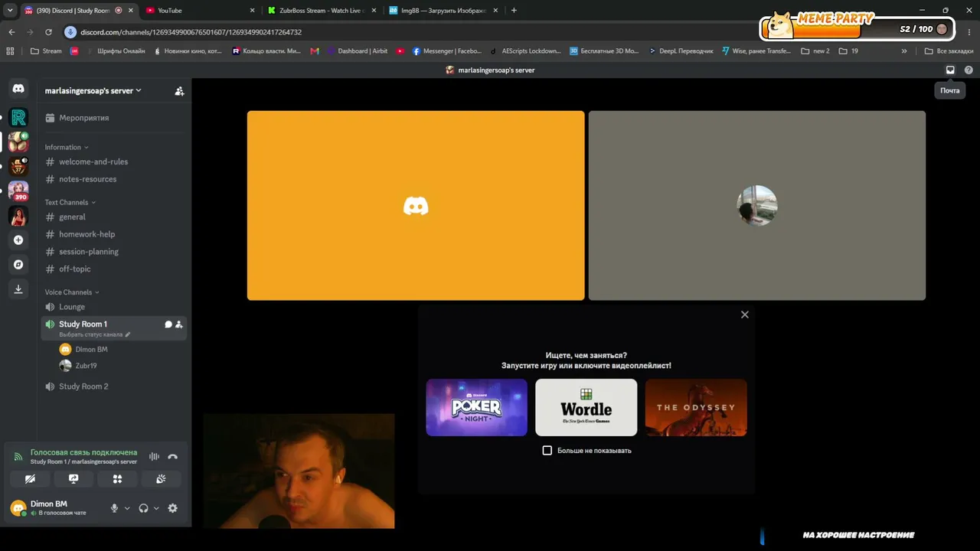Screen dimensions: 980x551
Task: Click the browser address bar URL
Action: tap(191, 32)
